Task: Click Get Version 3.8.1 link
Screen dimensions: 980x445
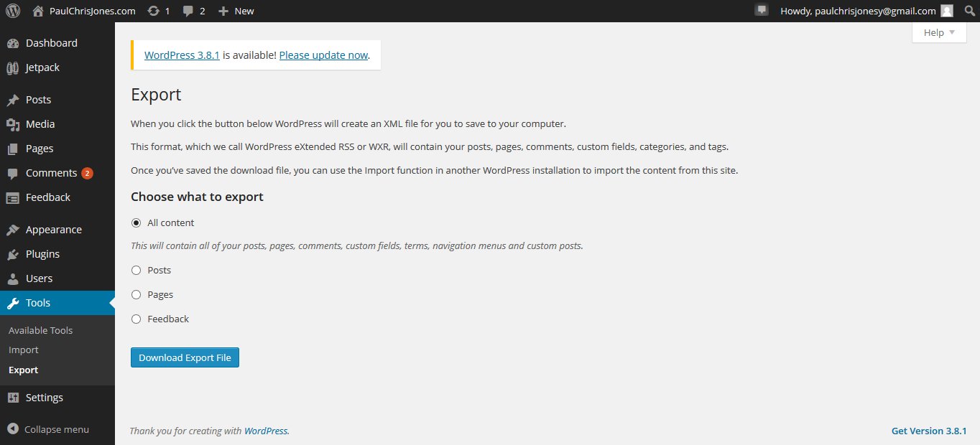Action: 929,431
